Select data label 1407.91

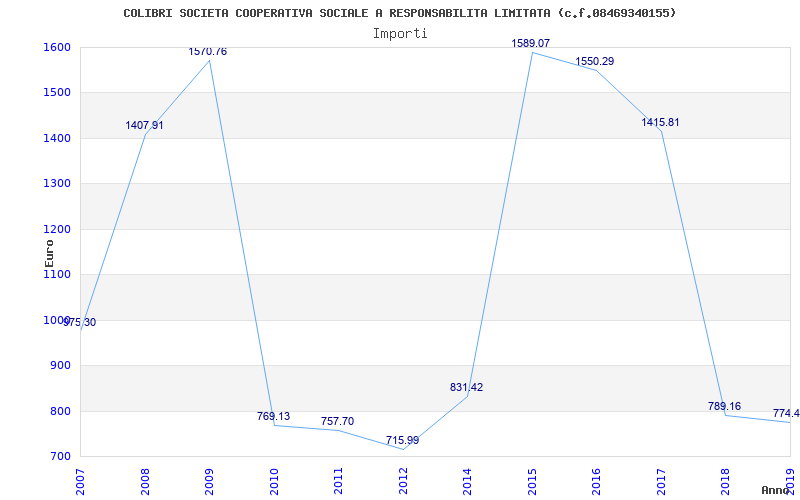click(x=144, y=126)
